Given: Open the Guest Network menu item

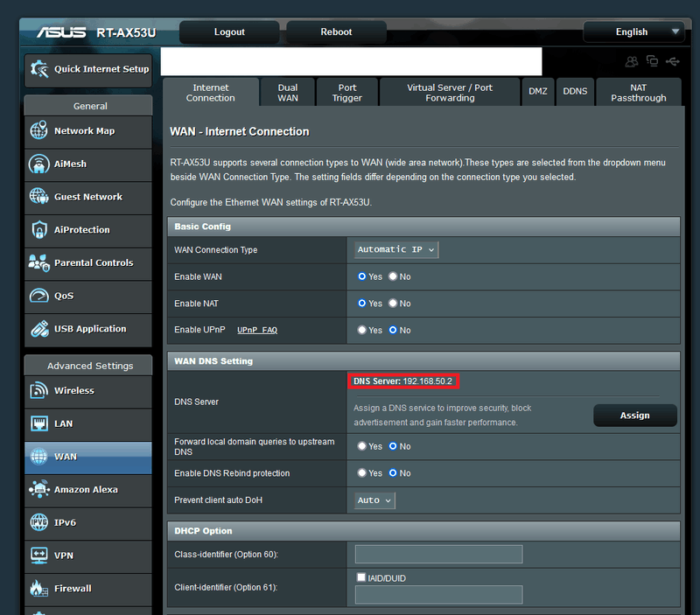Looking at the screenshot, I should point(88,199).
